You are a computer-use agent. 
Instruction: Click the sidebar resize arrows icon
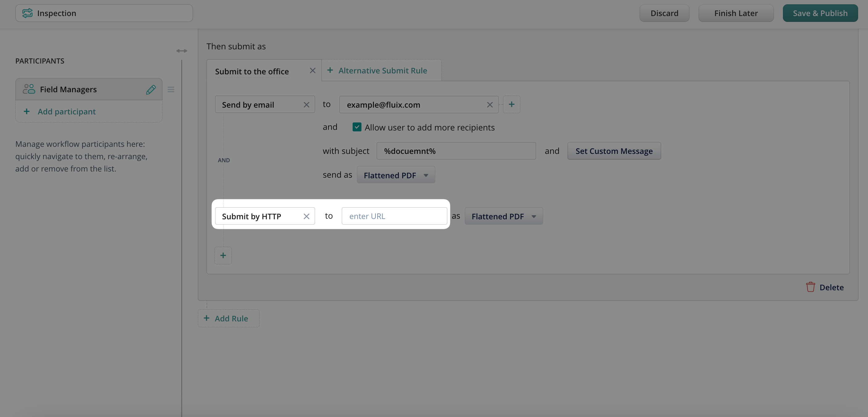182,51
